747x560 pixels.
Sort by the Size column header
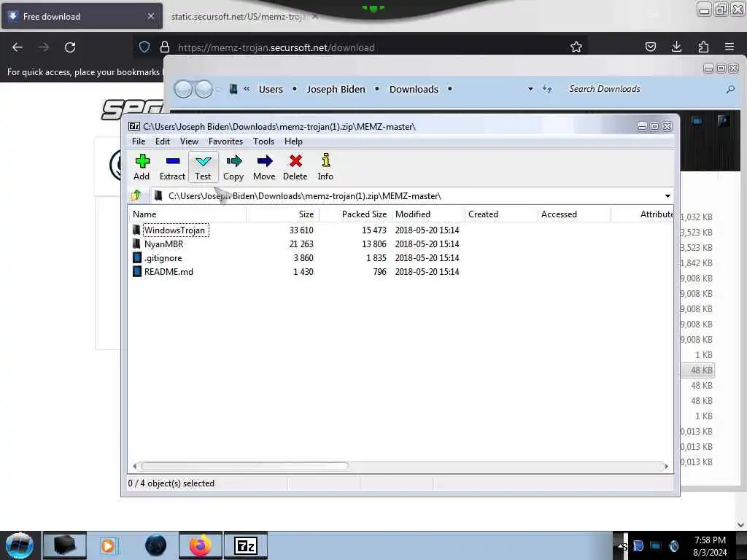click(x=282, y=214)
